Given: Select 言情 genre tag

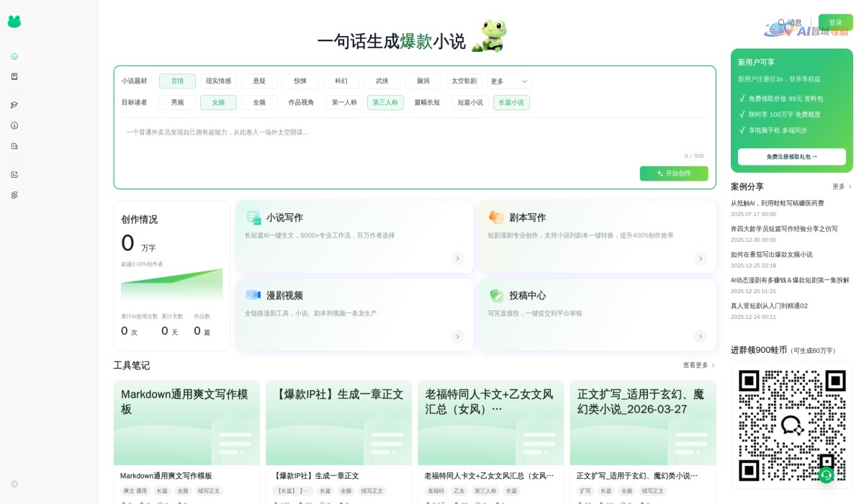Looking at the screenshot, I should pyautogui.click(x=177, y=81).
